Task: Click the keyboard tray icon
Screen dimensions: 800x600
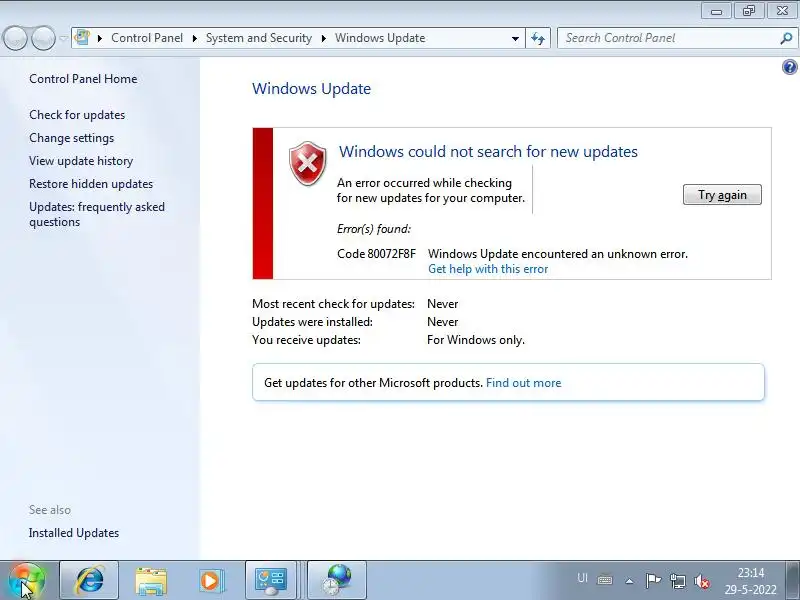Action: (x=605, y=580)
